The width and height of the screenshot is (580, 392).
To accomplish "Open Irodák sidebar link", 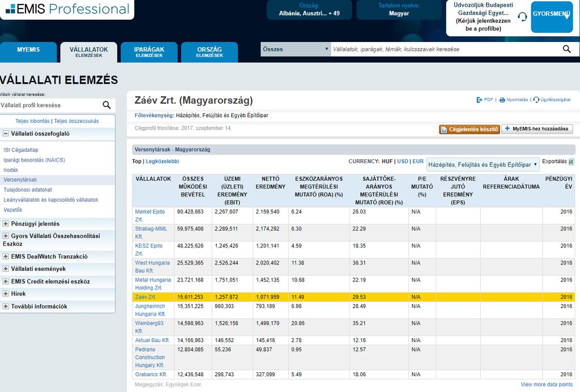I will click(11, 170).
